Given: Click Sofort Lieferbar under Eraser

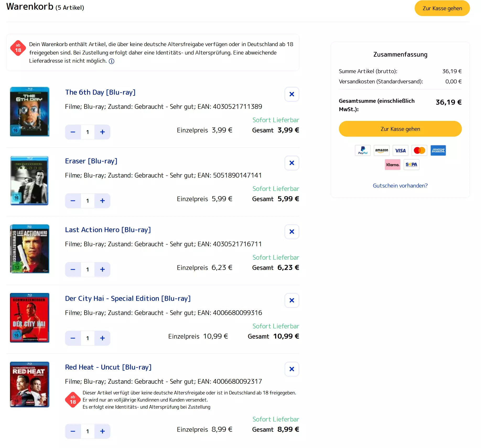Looking at the screenshot, I should coord(276,189).
